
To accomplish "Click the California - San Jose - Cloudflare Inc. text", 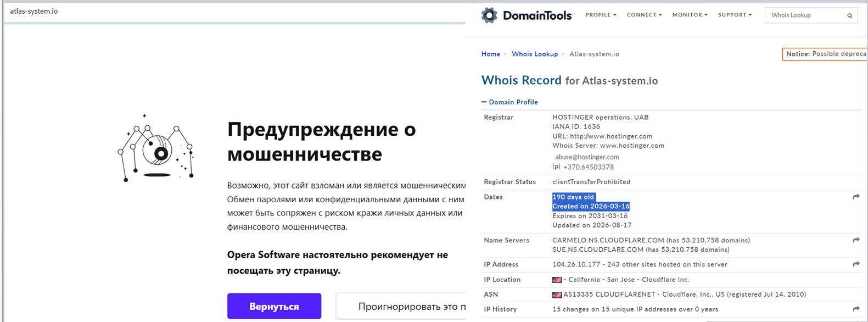I will (629, 280).
